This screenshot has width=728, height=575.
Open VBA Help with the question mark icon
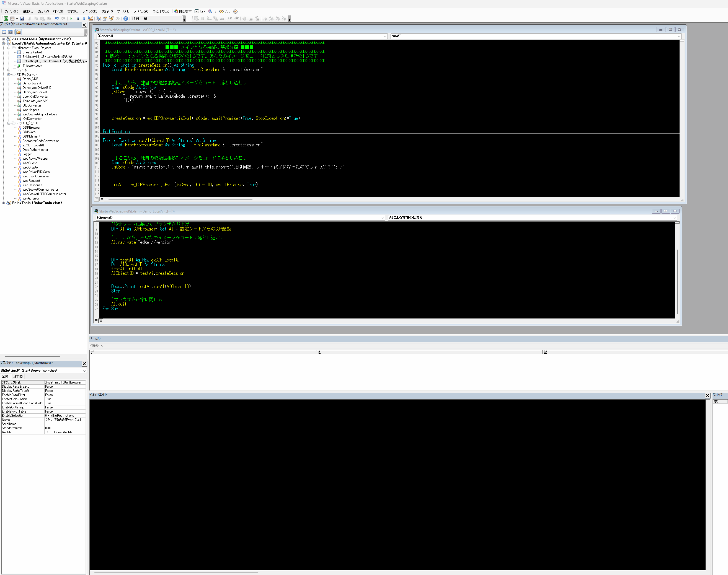126,19
